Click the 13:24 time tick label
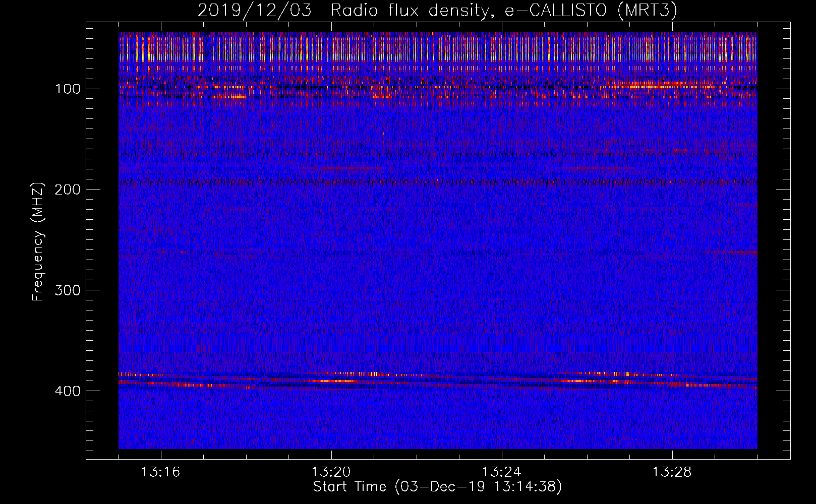Viewport: 816px width, 504px height. point(502,472)
